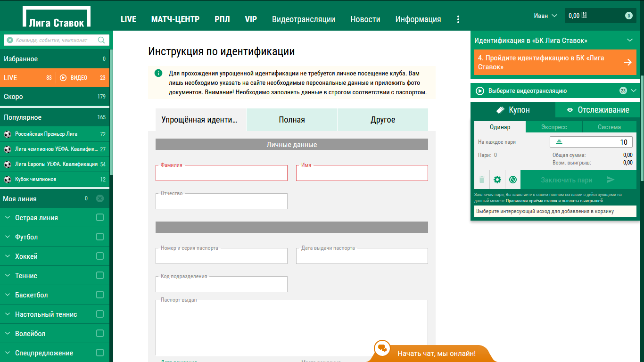Click the arrow on the orange identification banner
The width and height of the screenshot is (644, 362).
click(x=627, y=62)
